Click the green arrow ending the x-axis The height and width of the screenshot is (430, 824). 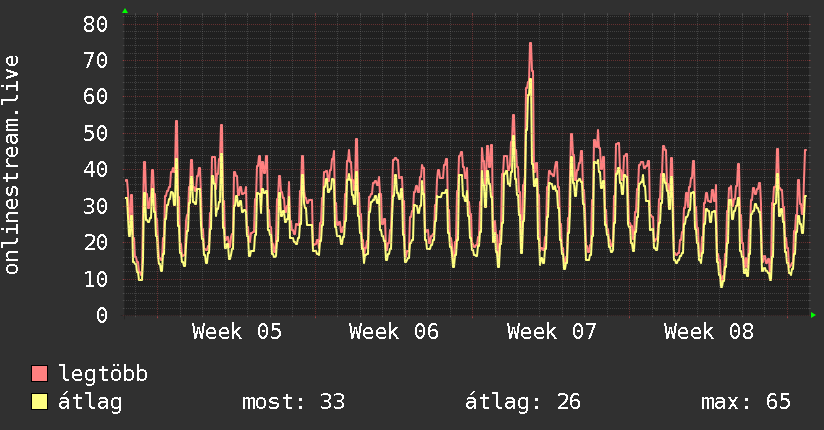click(x=814, y=315)
